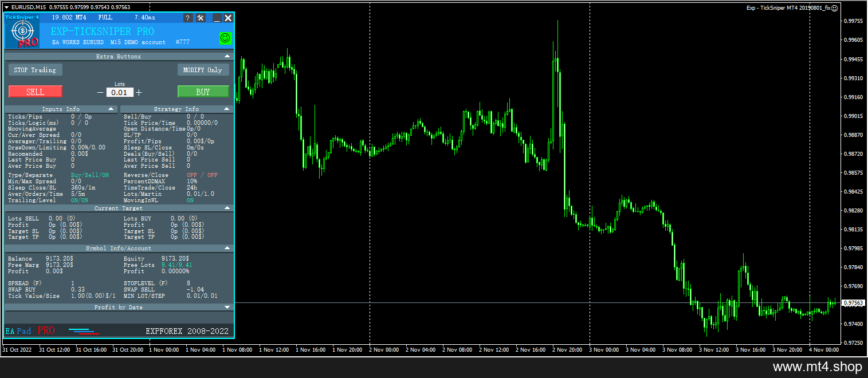Collapse the Strategy Info section
This screenshot has height=378, width=868.
pyautogui.click(x=227, y=109)
